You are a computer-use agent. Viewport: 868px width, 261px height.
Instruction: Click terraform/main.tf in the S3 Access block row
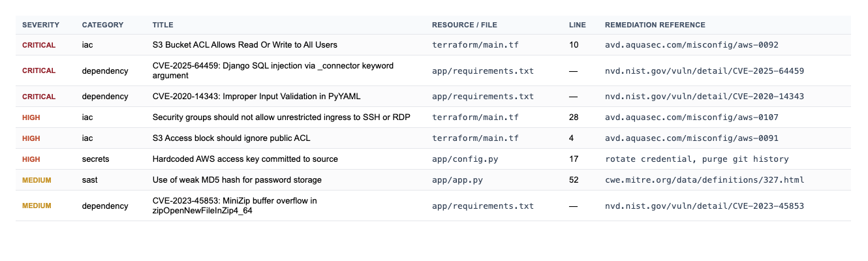pyautogui.click(x=475, y=138)
